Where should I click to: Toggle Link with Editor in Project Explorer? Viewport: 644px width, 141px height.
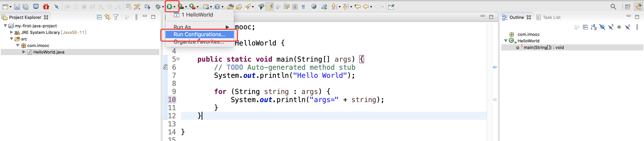tap(108, 17)
